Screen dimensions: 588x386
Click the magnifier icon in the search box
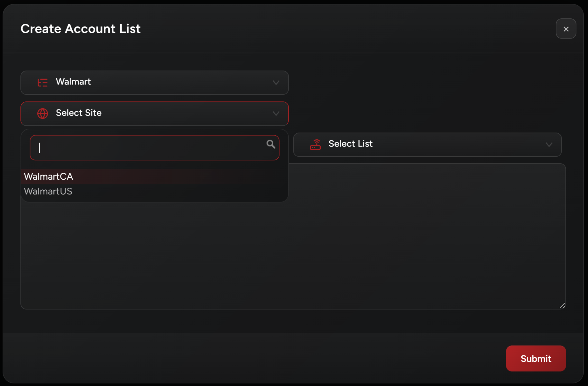(270, 144)
